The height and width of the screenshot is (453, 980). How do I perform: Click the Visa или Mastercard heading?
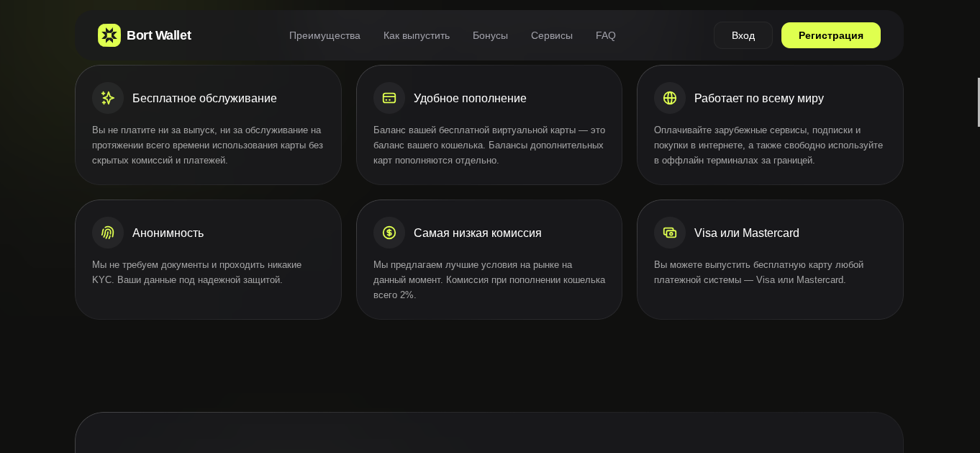[747, 233]
